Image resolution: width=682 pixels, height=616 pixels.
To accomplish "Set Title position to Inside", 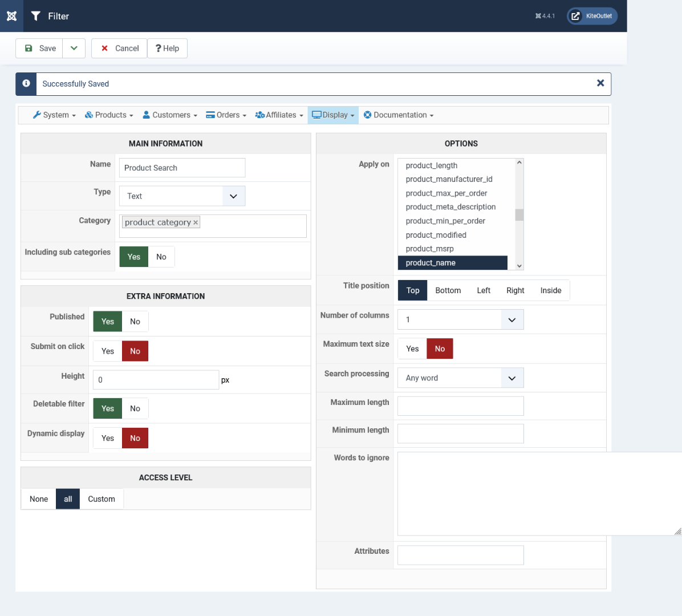I will coord(551,290).
